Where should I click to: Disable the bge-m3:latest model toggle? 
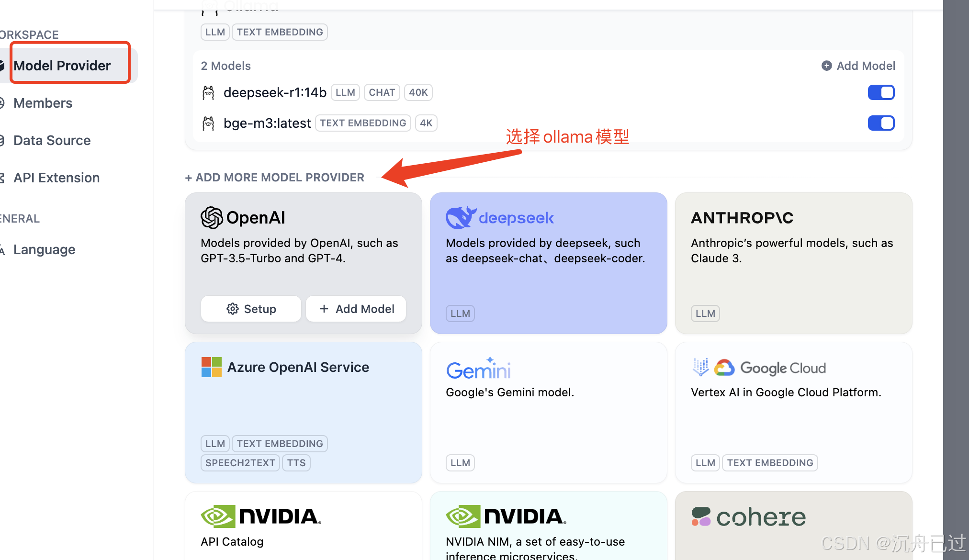881,123
